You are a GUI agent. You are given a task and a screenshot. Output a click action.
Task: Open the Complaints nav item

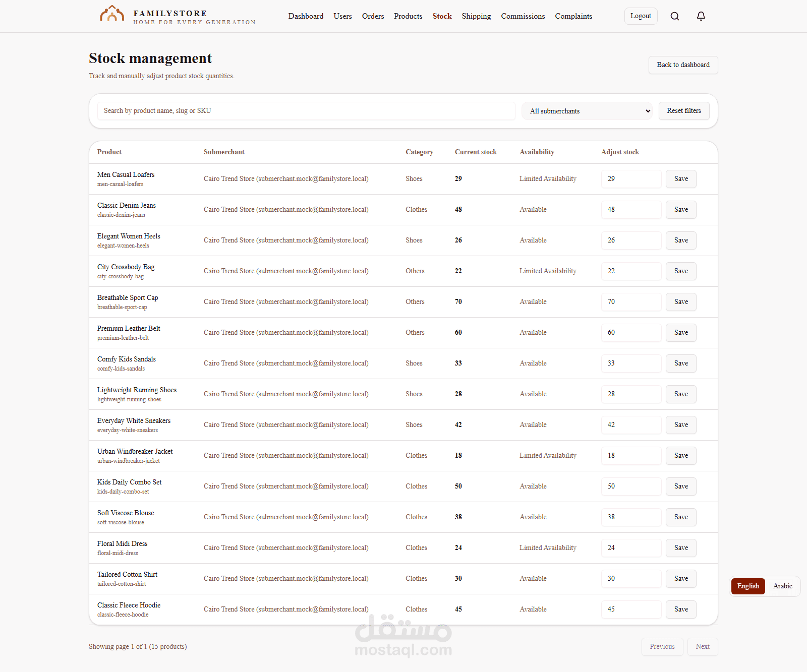[573, 16]
